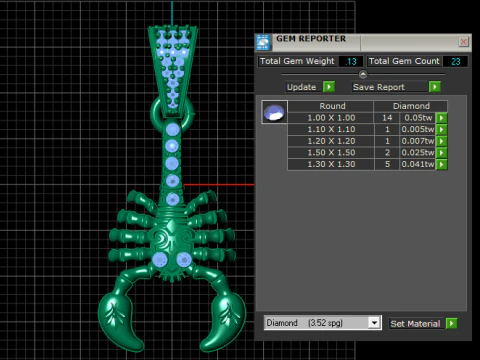Click the Diamond column header

[411, 106]
